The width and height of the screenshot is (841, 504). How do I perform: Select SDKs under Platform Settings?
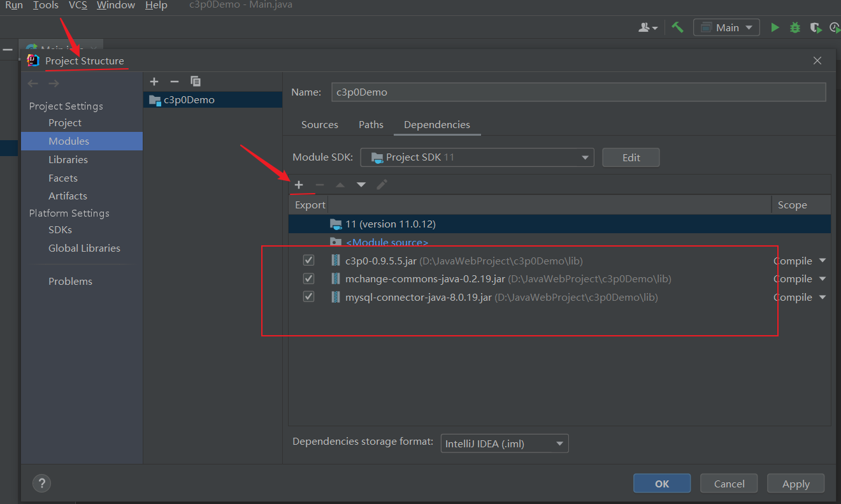pyautogui.click(x=60, y=229)
